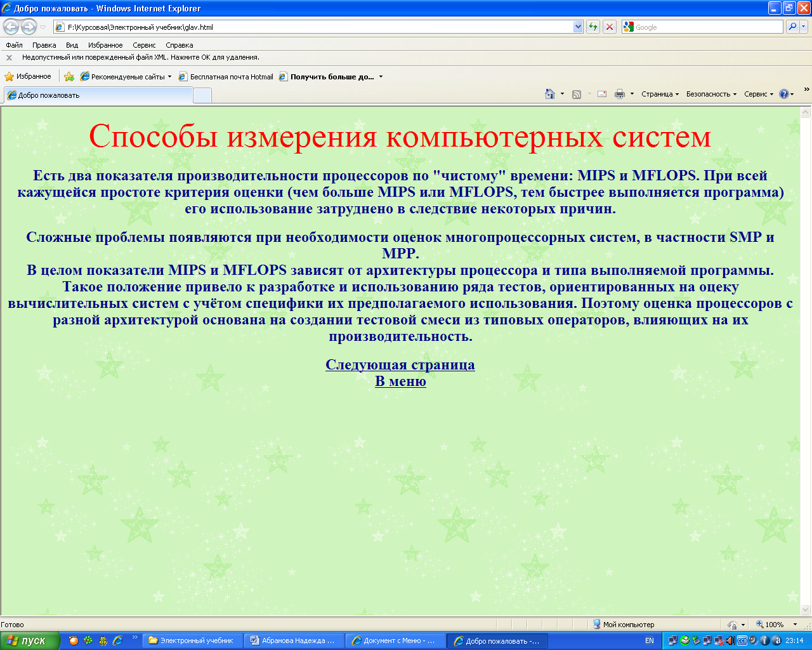Image resolution: width=812 pixels, height=650 pixels.
Task: Go forward using the Forward arrow button
Action: (x=29, y=27)
